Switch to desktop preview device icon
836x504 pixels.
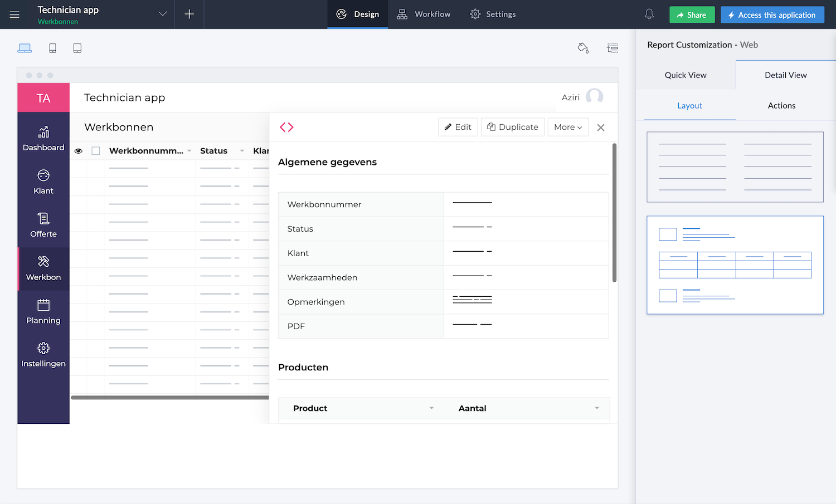pos(25,48)
